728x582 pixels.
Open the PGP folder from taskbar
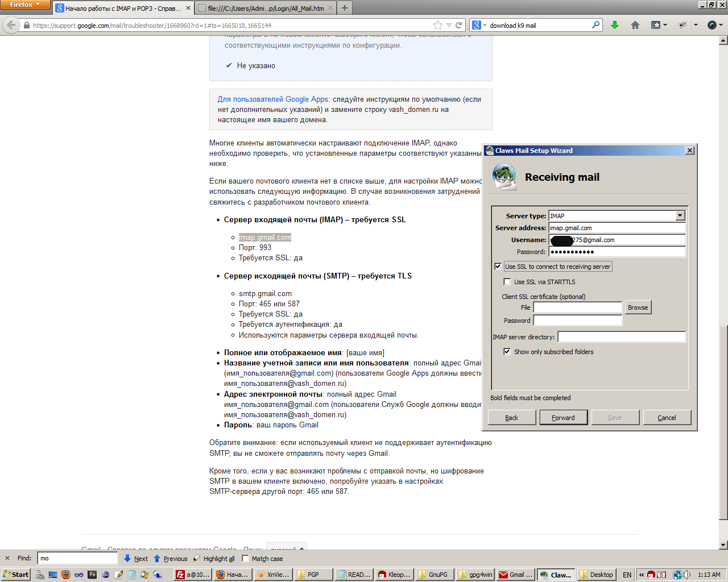[314, 575]
